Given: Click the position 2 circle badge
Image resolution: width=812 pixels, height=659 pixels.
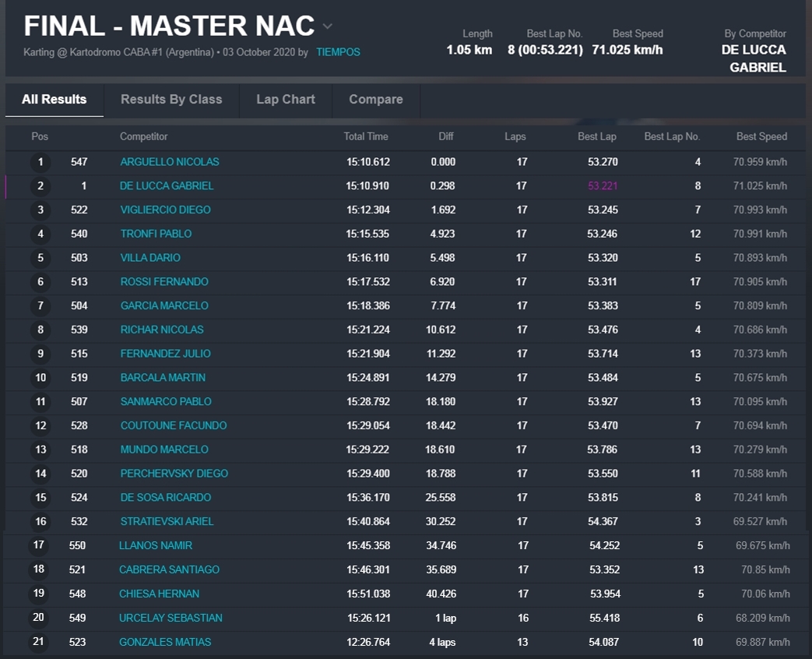Looking at the screenshot, I should point(40,187).
